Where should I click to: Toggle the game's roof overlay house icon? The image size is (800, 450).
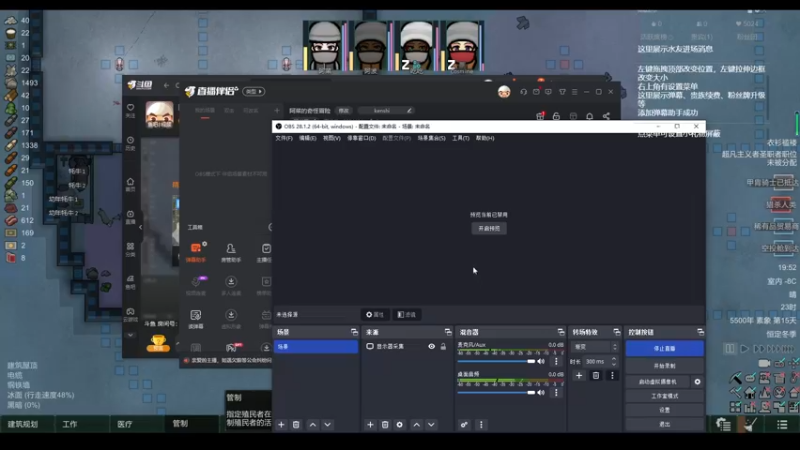(x=750, y=392)
